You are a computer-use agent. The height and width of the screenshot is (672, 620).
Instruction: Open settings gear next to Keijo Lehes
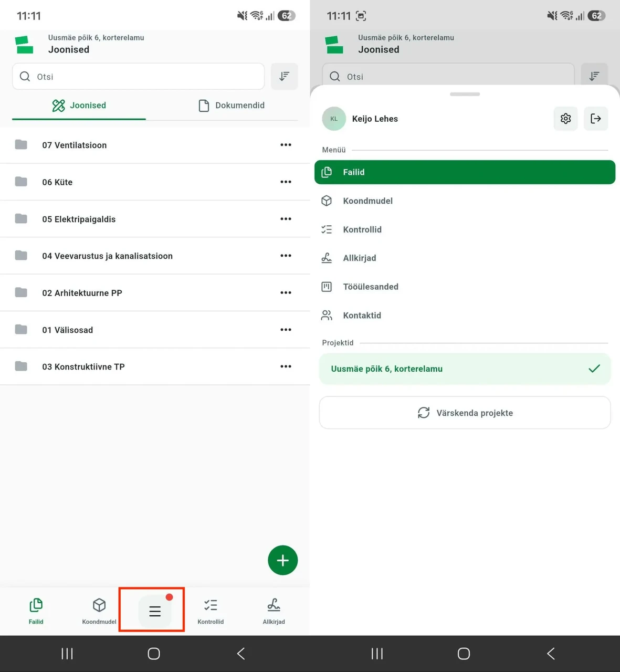pos(565,119)
